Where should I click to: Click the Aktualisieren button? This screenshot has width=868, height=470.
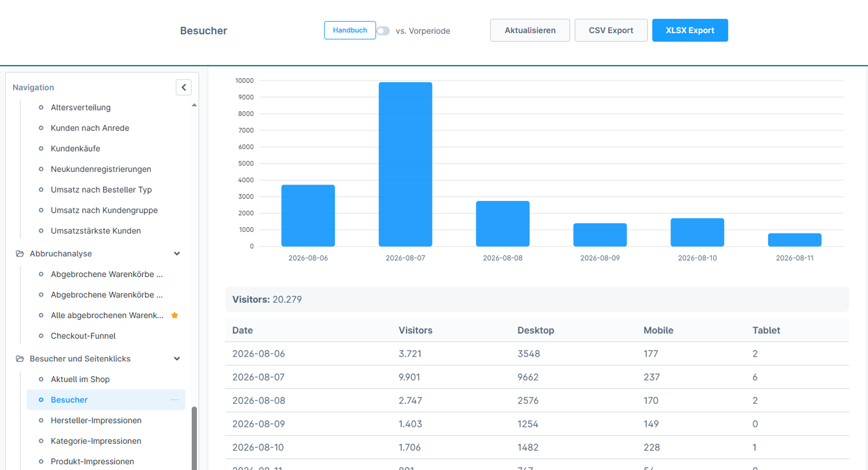point(530,30)
